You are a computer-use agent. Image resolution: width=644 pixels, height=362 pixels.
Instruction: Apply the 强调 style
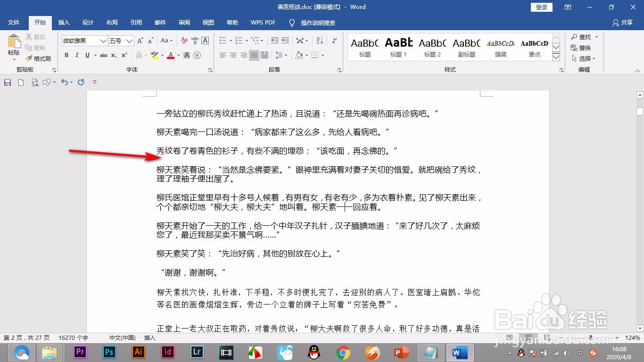pos(501,47)
